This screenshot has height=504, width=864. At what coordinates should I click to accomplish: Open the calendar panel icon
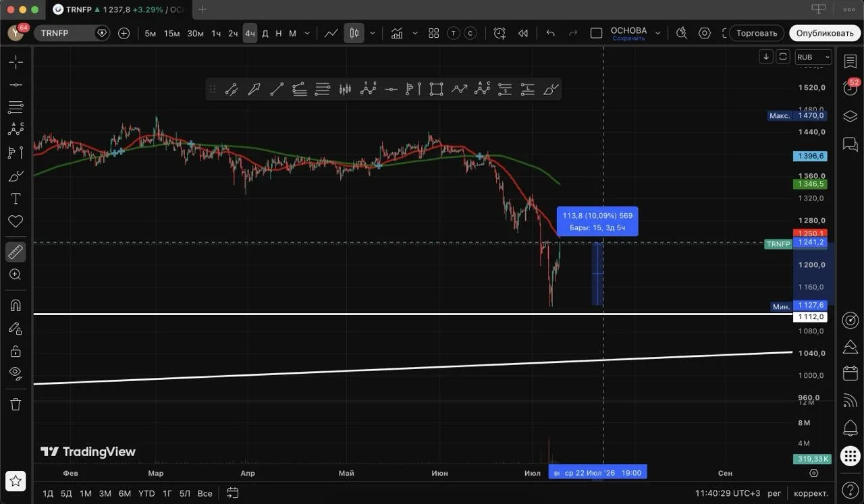(x=850, y=373)
